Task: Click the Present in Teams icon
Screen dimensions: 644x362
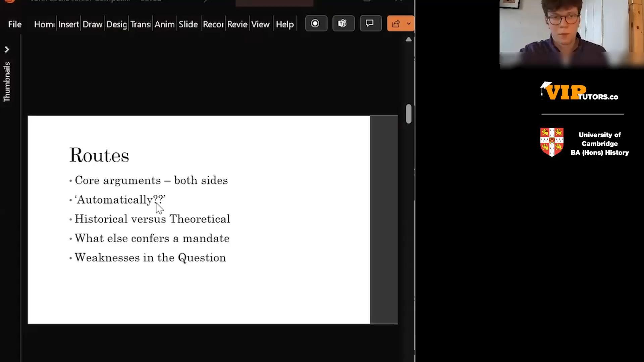Action: 343,23
